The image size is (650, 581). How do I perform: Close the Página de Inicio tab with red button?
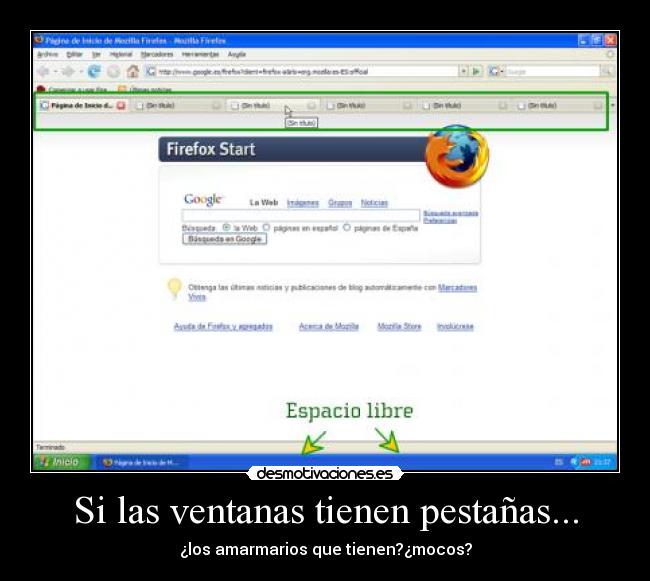coord(121,106)
